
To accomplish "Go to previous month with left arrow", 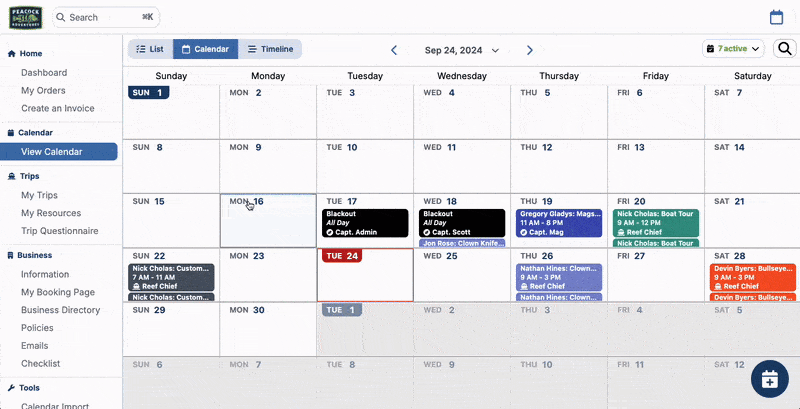I will point(394,50).
